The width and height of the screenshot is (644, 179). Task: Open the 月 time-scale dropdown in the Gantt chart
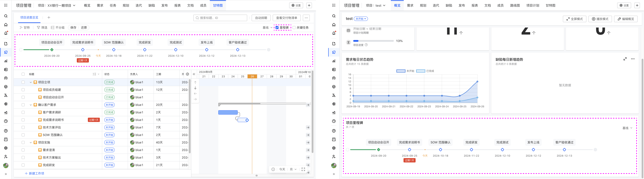pyautogui.click(x=293, y=169)
